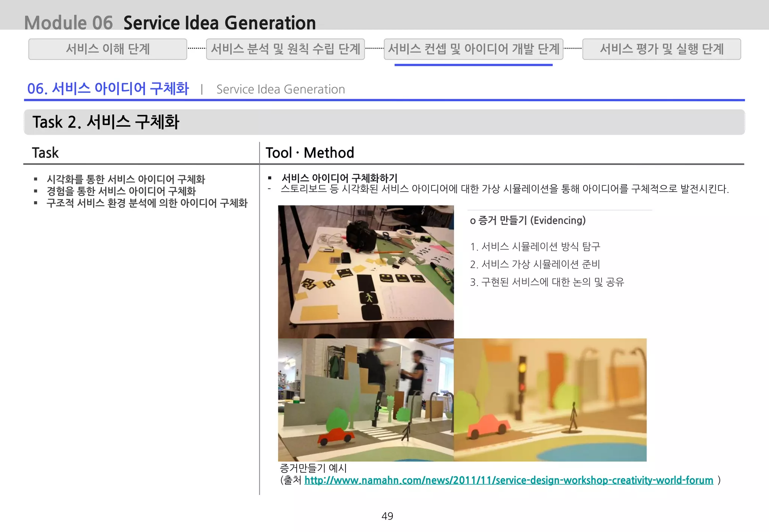Click the 스토리보드 등 시각화된 description sentence
769x532 pixels.
505,189
